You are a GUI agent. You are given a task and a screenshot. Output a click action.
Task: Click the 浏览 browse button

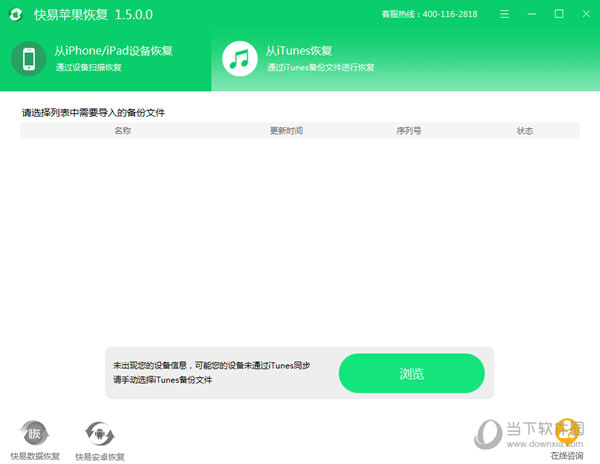[x=412, y=373]
